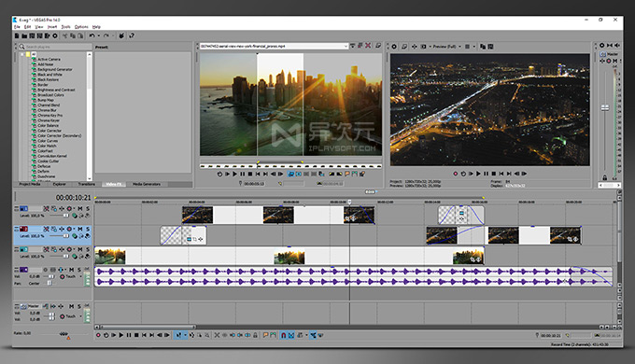Solo the Master bus track

pos(79,306)
